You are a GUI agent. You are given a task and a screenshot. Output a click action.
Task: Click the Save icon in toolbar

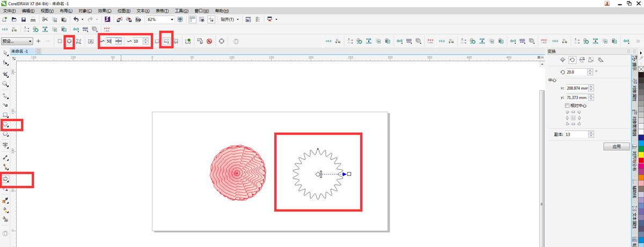[x=23, y=19]
